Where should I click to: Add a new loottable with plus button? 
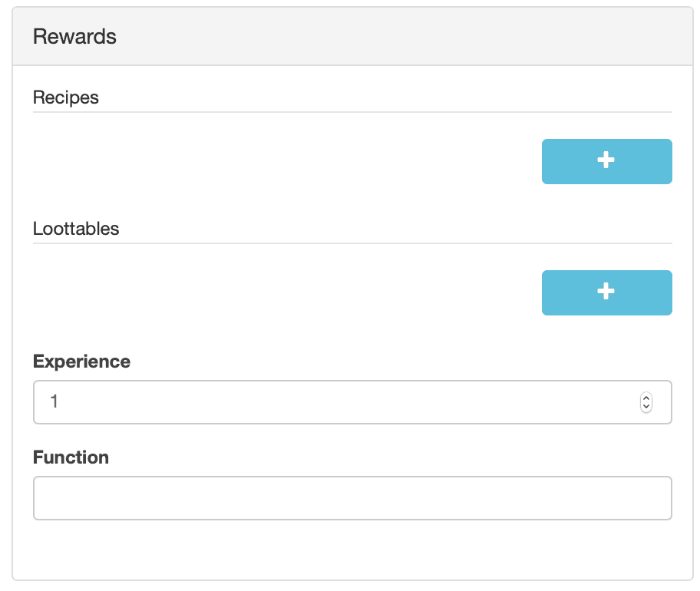click(x=606, y=292)
